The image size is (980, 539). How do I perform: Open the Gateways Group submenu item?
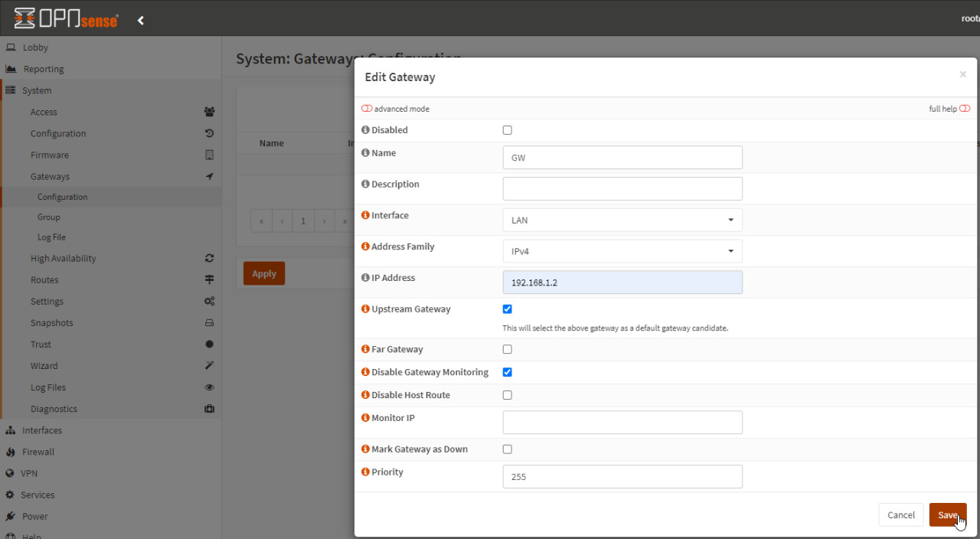tap(49, 217)
